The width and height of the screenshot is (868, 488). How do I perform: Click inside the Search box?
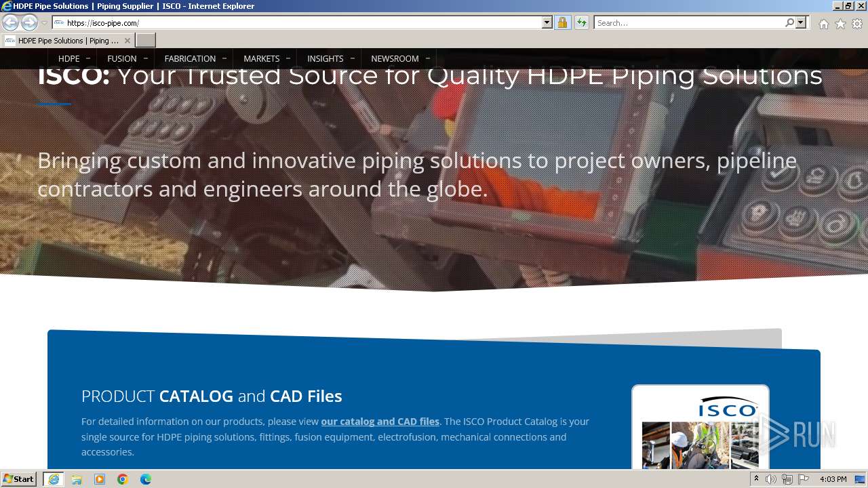[689, 22]
